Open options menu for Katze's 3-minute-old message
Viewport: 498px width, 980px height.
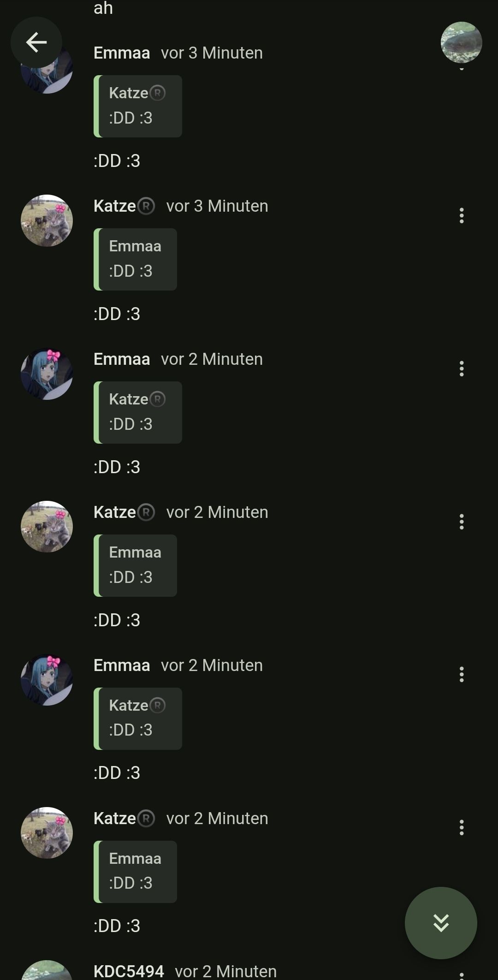pyautogui.click(x=462, y=216)
